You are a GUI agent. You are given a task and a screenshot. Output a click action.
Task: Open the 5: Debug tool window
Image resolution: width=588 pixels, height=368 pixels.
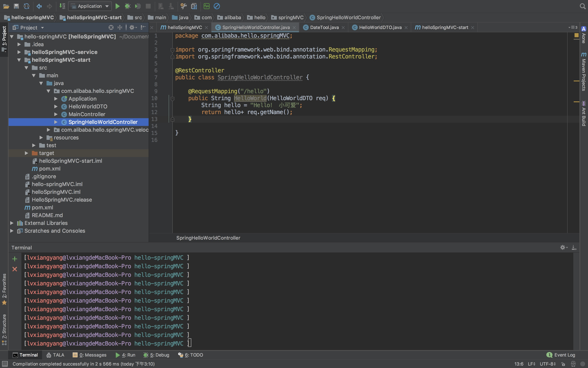point(156,355)
